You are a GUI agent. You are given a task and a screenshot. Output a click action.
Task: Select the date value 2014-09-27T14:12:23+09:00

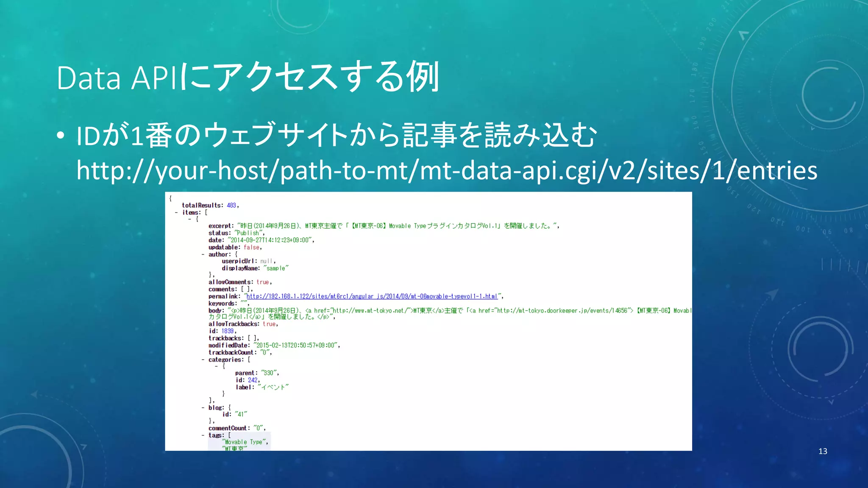pos(270,240)
